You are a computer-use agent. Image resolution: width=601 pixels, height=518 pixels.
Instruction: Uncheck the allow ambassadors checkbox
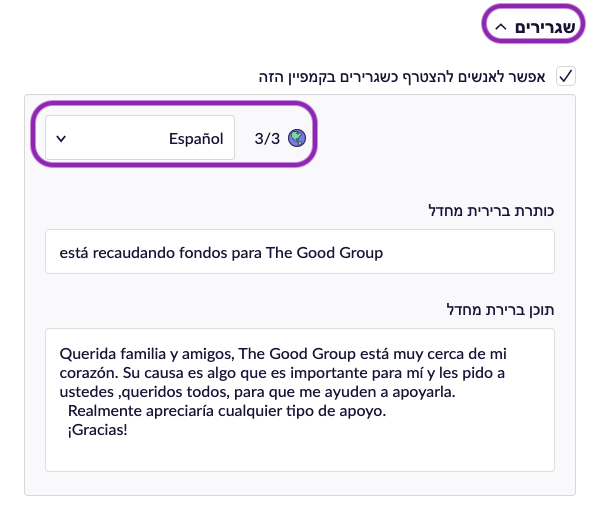tap(566, 76)
